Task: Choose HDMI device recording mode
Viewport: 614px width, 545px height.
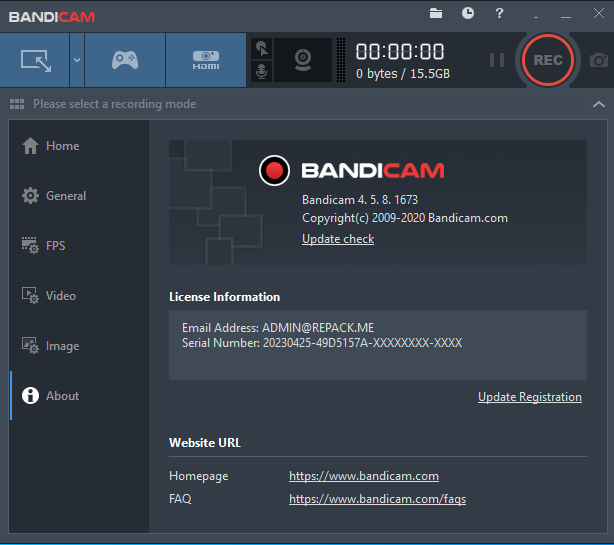Action: coord(206,60)
